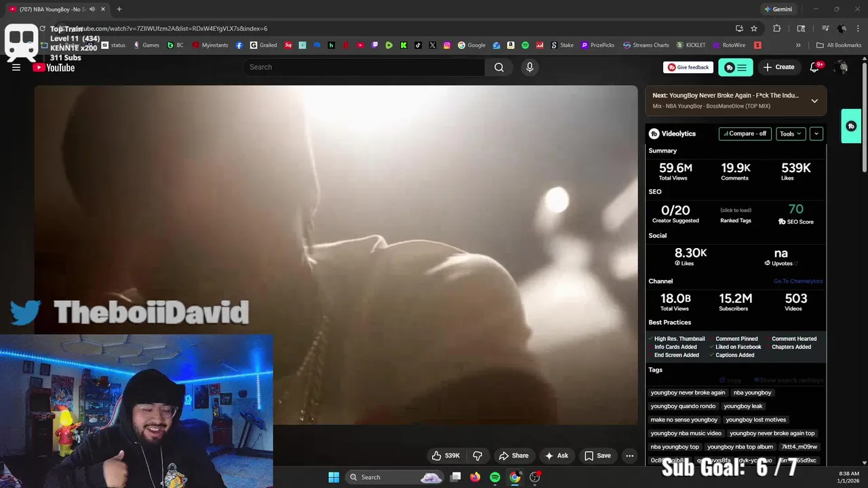Open the Videolytics Tools dropdown
Screen dimensions: 868x488
(x=791, y=134)
